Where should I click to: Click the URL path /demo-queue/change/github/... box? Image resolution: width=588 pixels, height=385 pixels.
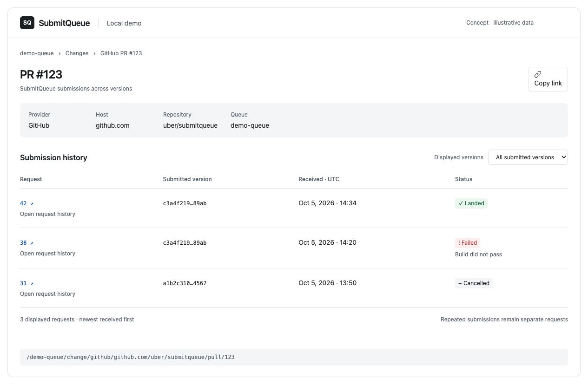click(294, 357)
